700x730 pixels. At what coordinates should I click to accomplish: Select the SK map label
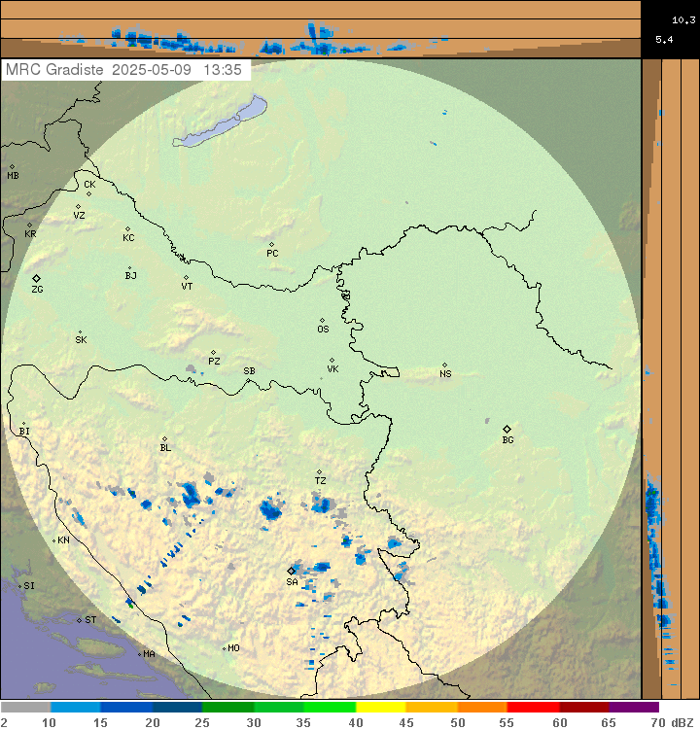(81, 340)
